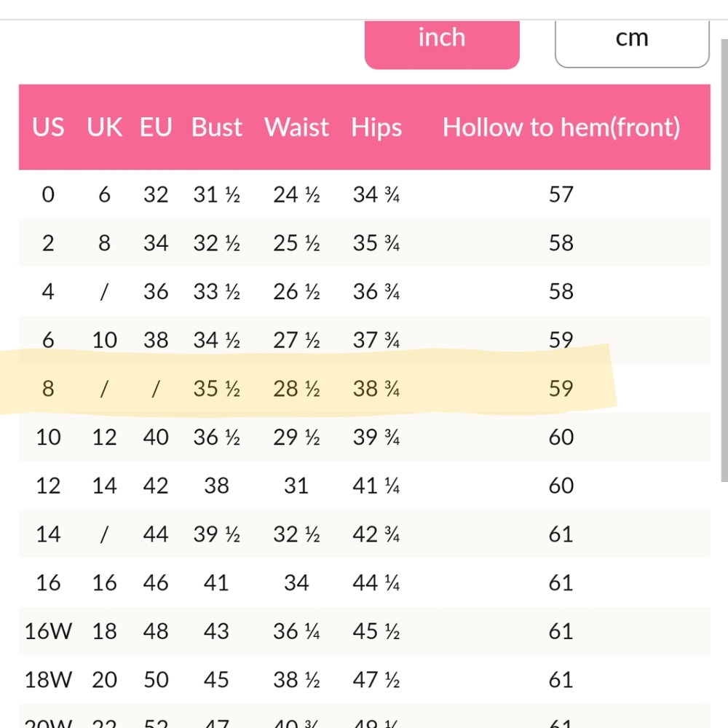Click the EU column header
Screen dimensions: 728x728
(x=156, y=128)
